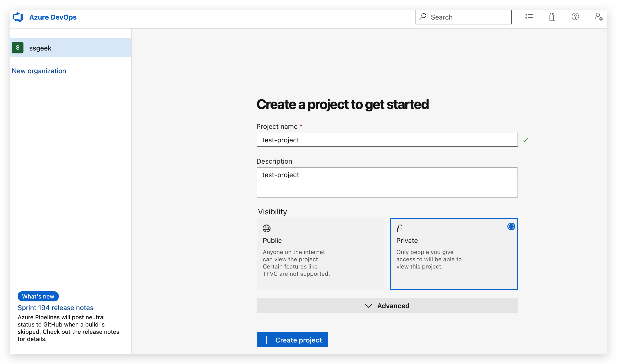Open the help question mark icon
The width and height of the screenshot is (617, 364).
575,17
